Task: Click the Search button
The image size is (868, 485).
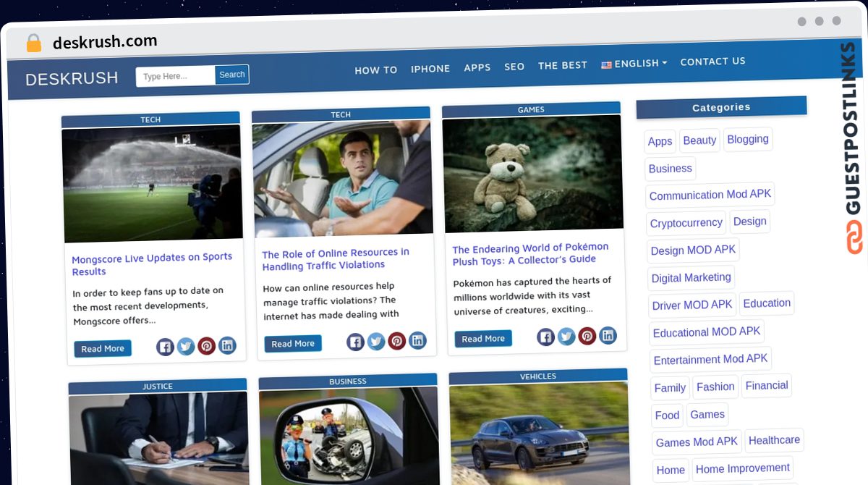Action: pos(232,75)
